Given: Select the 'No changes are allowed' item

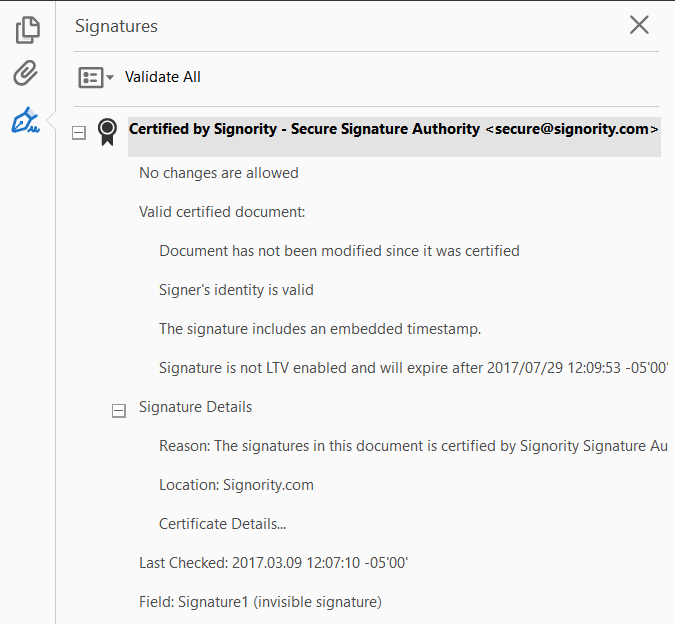Looking at the screenshot, I should pyautogui.click(x=219, y=173).
